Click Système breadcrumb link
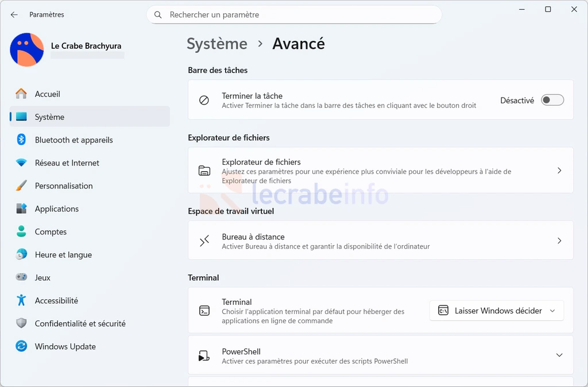Viewport: 588px width, 387px height. click(217, 44)
